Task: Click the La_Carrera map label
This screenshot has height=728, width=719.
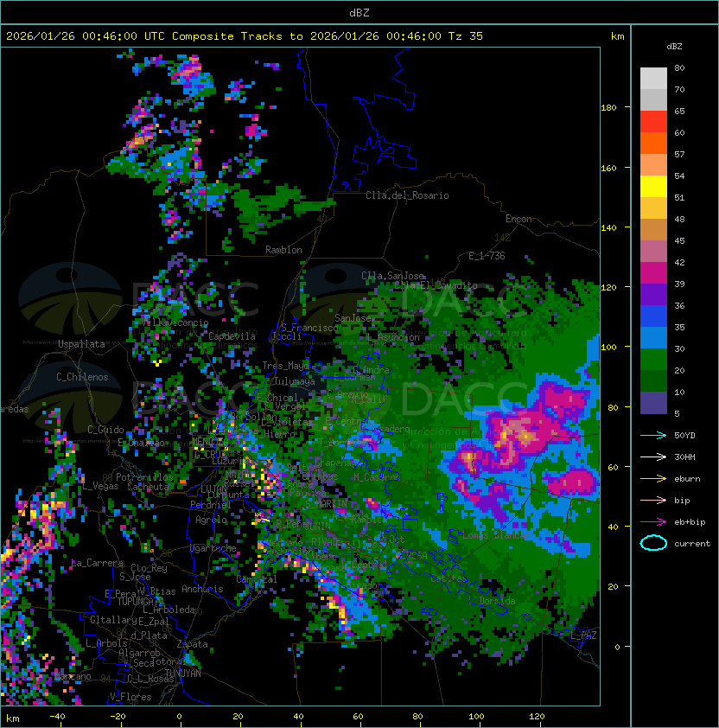Action: [98, 563]
